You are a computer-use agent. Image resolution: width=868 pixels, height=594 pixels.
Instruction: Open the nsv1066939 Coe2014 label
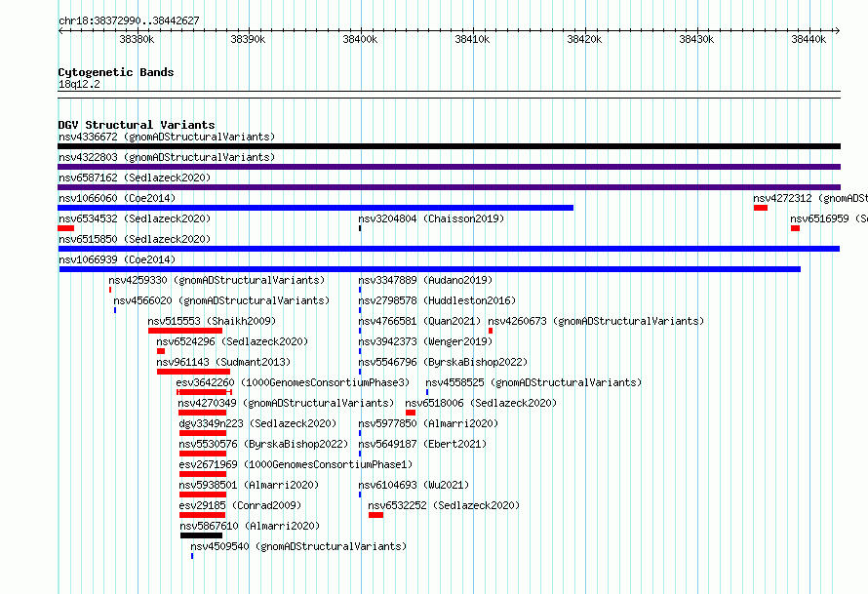click(117, 259)
